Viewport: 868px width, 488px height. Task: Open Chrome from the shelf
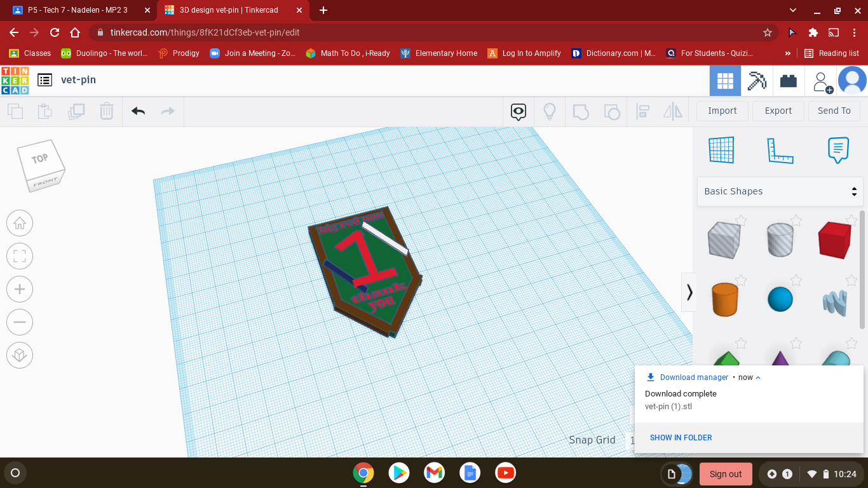tap(363, 473)
